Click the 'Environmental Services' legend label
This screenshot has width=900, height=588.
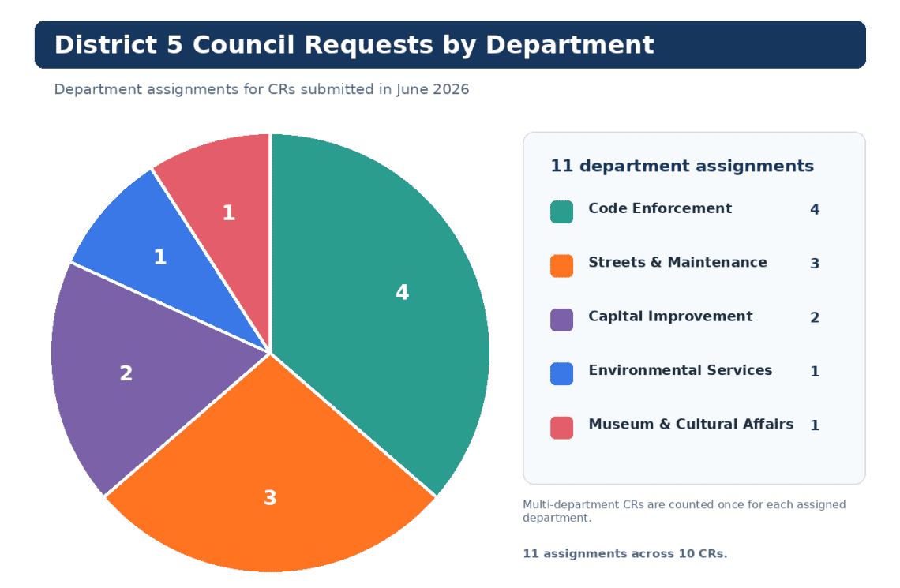click(681, 370)
